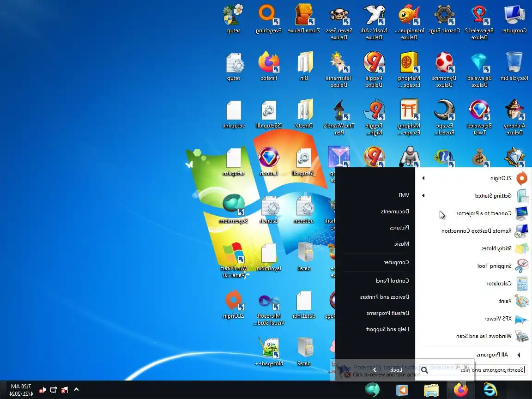Open Documents link in Start menu
The width and height of the screenshot is (532, 399).
click(x=395, y=212)
